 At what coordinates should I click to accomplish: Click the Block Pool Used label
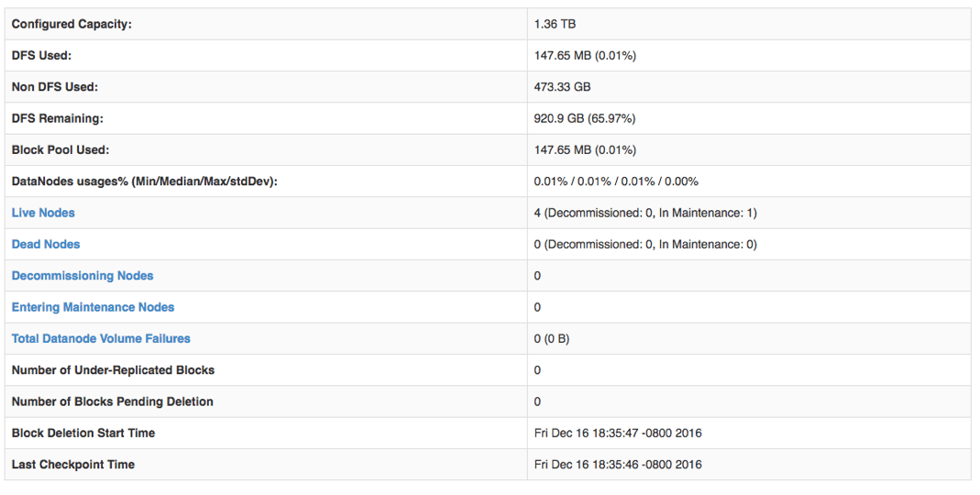click(61, 149)
